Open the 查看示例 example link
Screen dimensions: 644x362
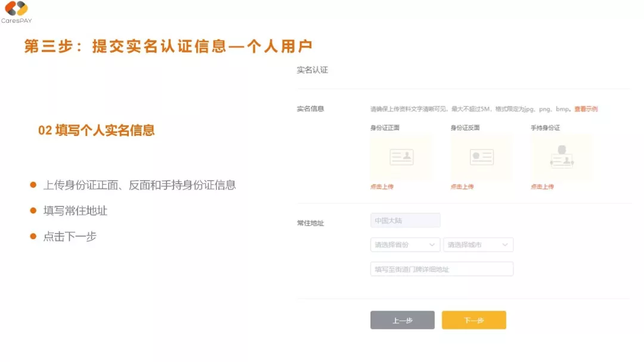(x=586, y=109)
